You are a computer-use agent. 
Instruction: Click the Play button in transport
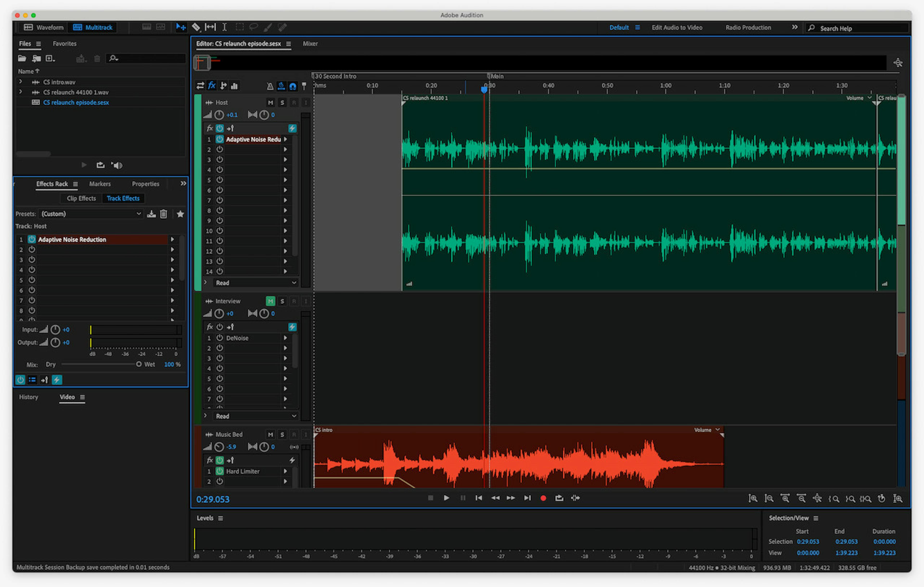447,498
